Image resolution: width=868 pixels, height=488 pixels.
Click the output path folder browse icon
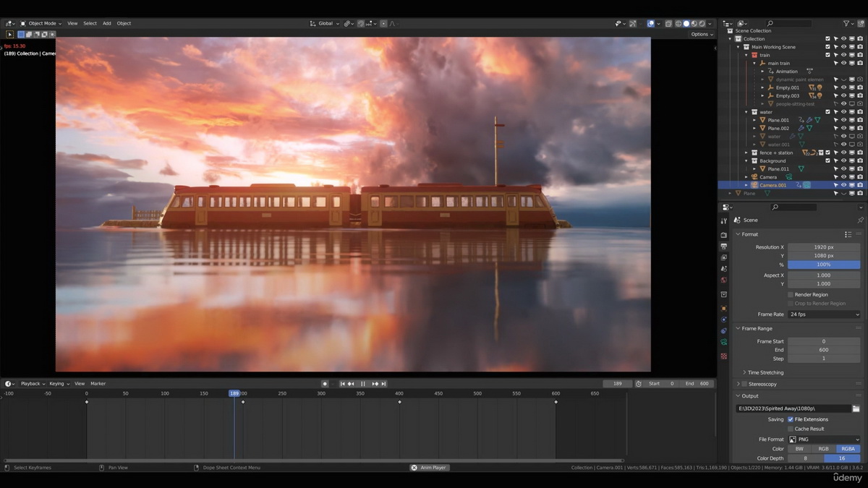tap(856, 408)
